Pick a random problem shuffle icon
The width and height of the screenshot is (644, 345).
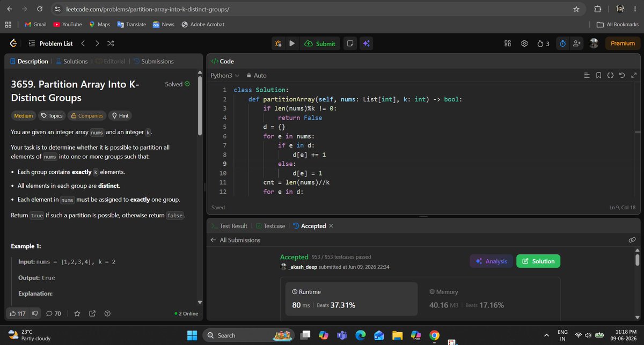[111, 43]
